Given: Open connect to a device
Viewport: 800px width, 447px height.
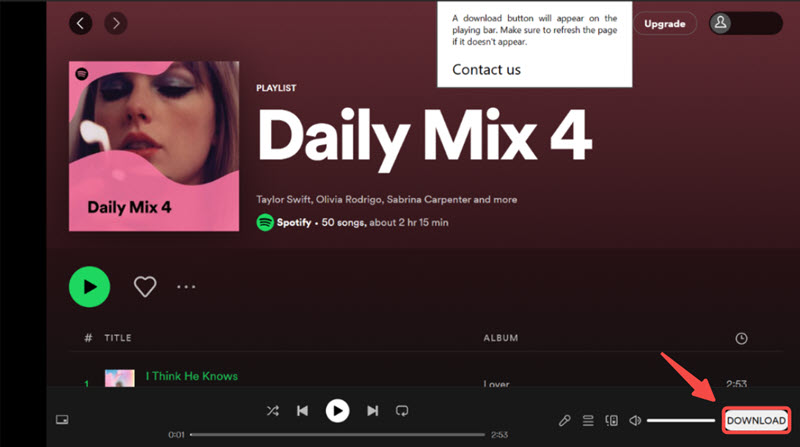Looking at the screenshot, I should click(611, 420).
